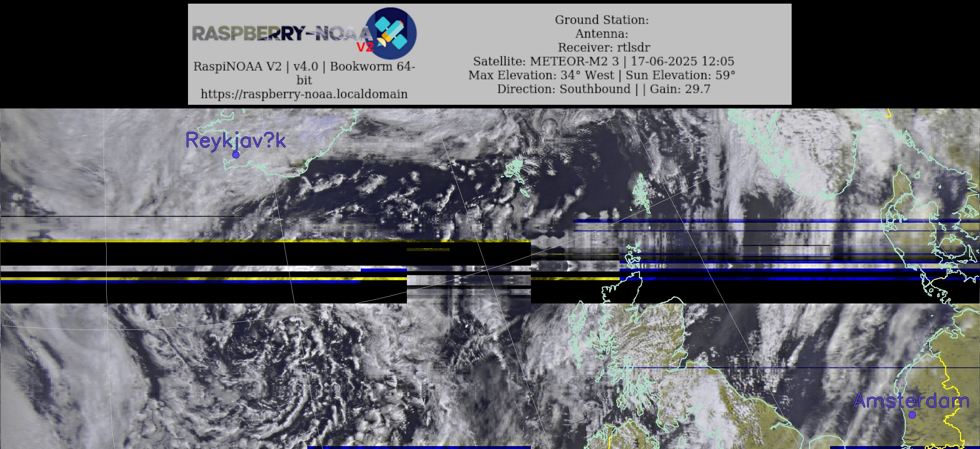Open the https://raspberry-noaa.localdomain URL text
980x449 pixels.
[x=304, y=94]
